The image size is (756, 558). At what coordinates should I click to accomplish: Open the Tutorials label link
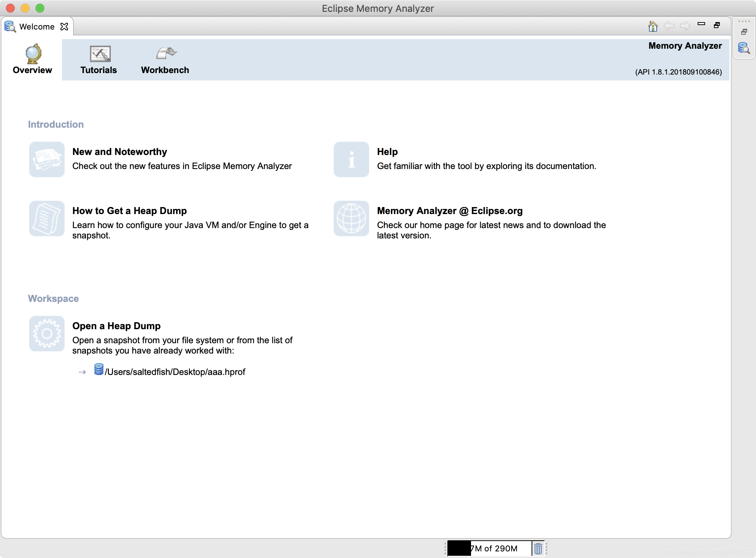[x=99, y=70]
